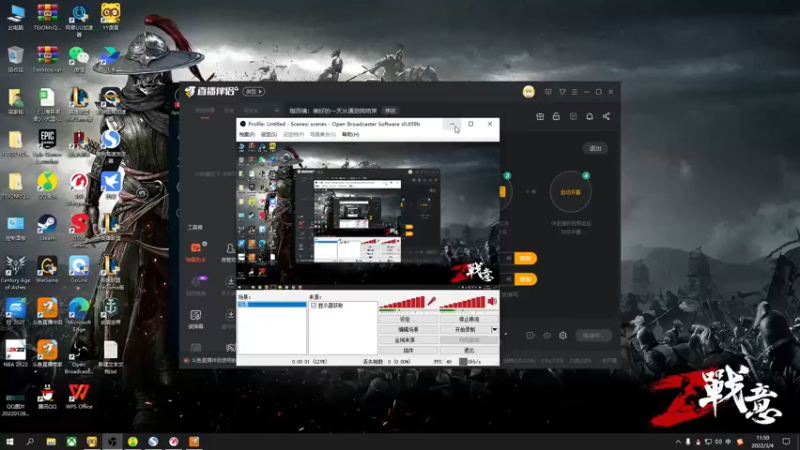The height and width of the screenshot is (450, 800).
Task: Click the OBS stream preview area
Action: (x=368, y=213)
